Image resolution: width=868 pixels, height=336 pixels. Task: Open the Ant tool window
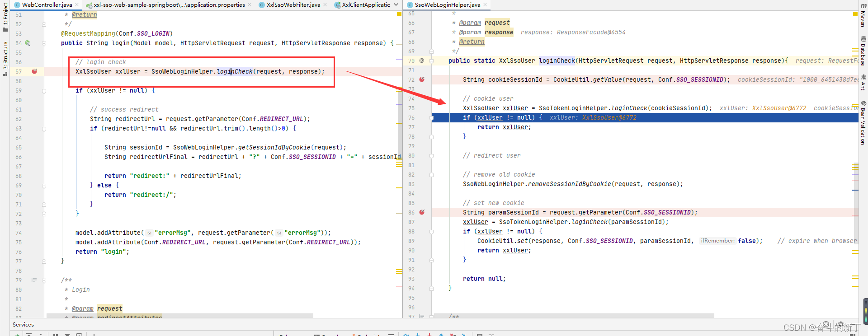(x=863, y=83)
